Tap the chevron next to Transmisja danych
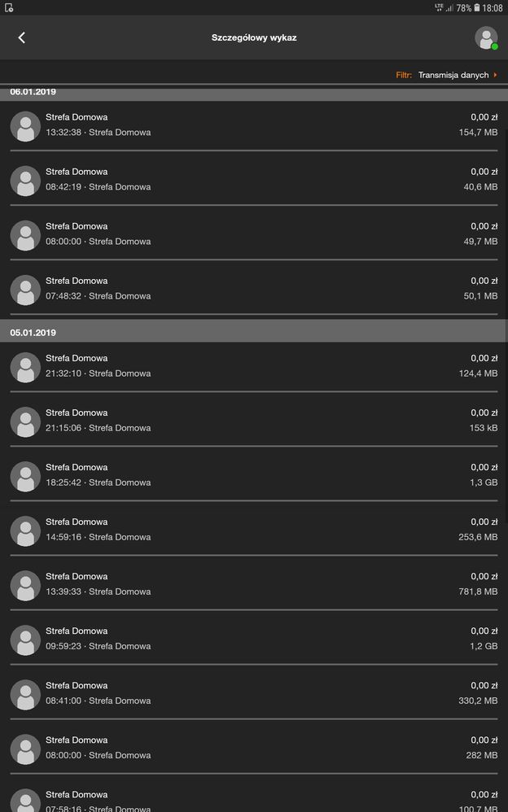Viewport: 508px width, 812px height. 497,74
